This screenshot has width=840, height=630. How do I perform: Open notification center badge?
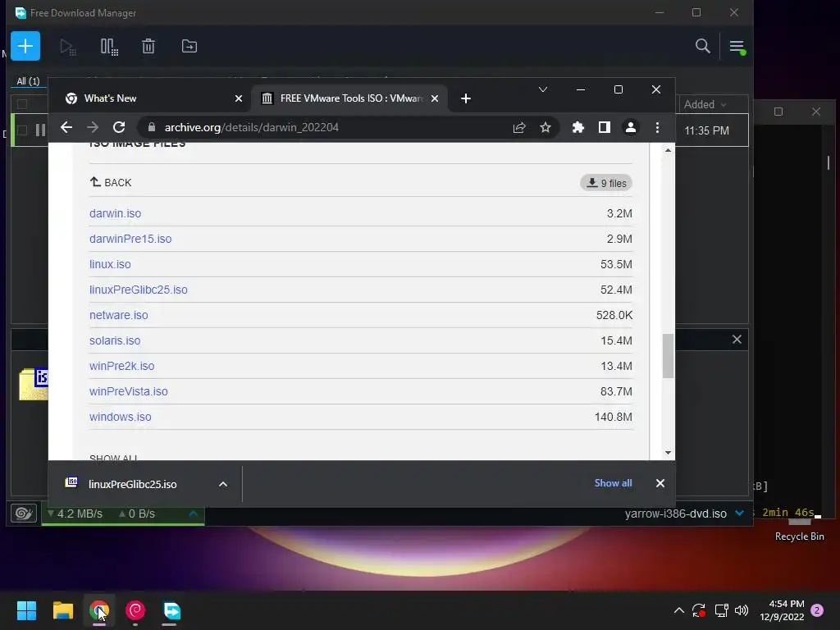[817, 610]
